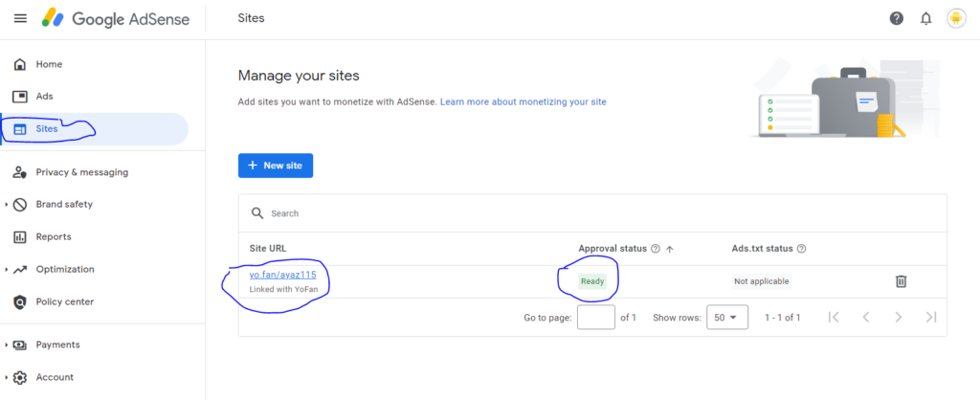Image resolution: width=980 pixels, height=400 pixels.
Task: Expand the Optimization menu arrow
Action: point(7,269)
